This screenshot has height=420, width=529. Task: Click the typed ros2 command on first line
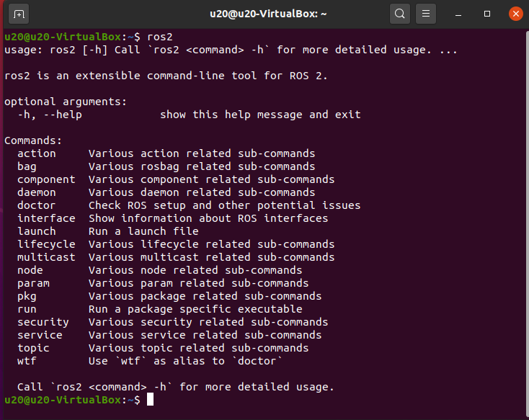(159, 37)
